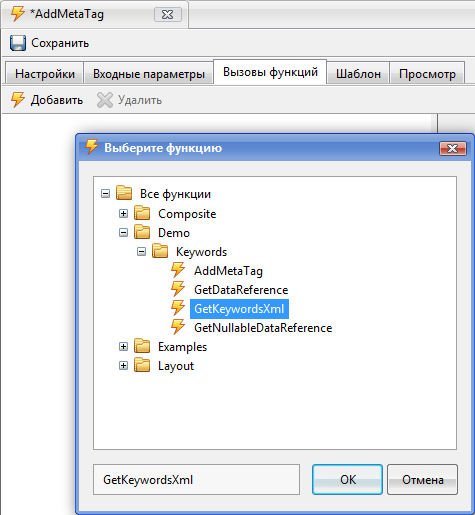Click the Добавить lightning icon
The image size is (475, 515).
point(18,100)
